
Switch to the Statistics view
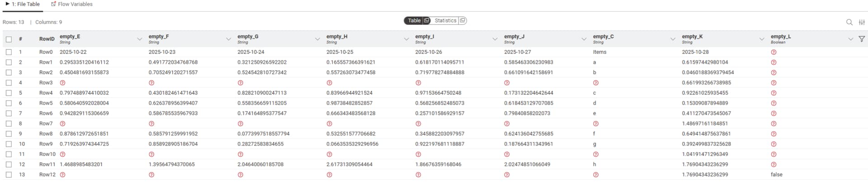click(445, 20)
